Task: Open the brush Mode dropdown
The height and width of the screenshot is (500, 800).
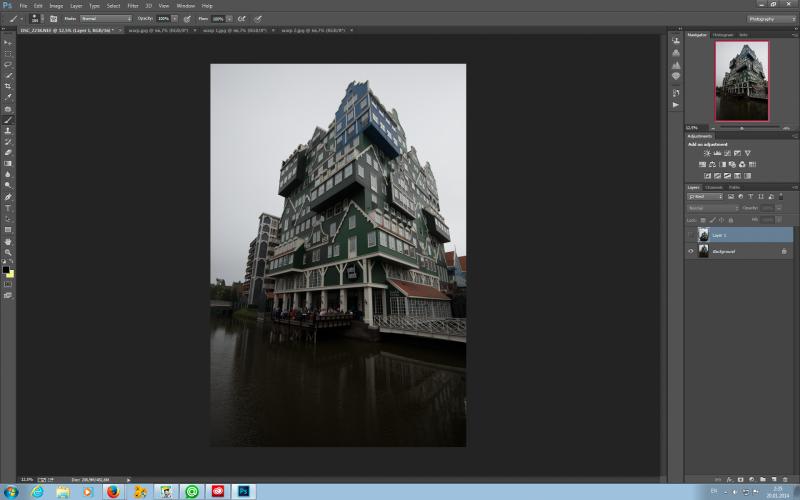Action: pyautogui.click(x=106, y=19)
